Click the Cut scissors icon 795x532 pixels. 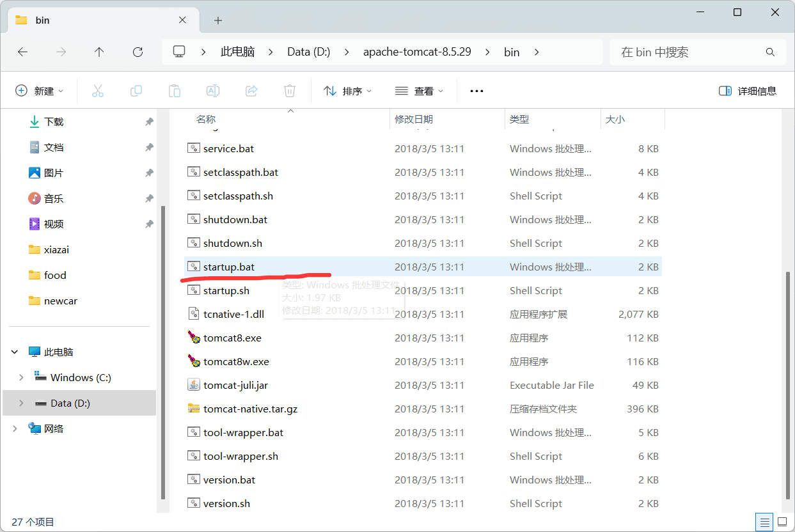click(x=98, y=91)
